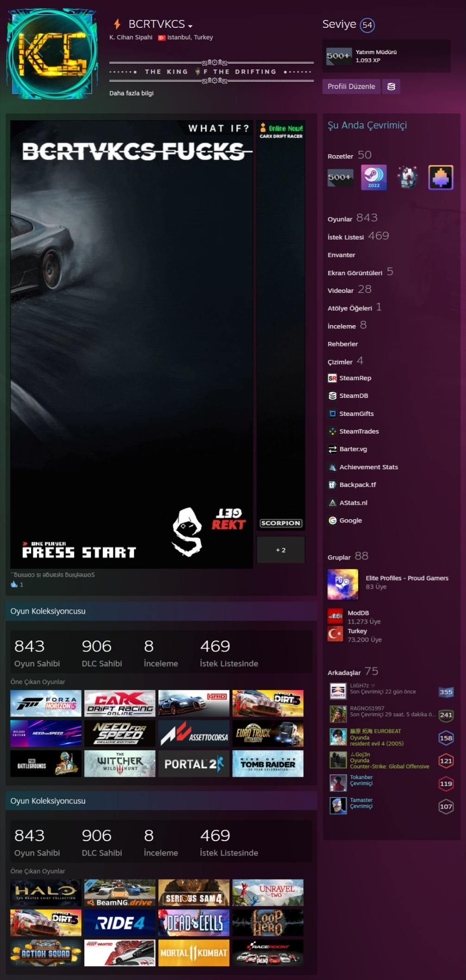
Task: Open the Forza Horizon 5 game thumbnail
Action: tap(46, 703)
